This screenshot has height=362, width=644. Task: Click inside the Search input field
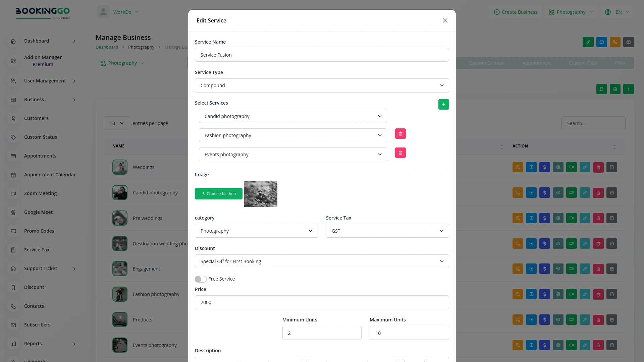[593, 123]
